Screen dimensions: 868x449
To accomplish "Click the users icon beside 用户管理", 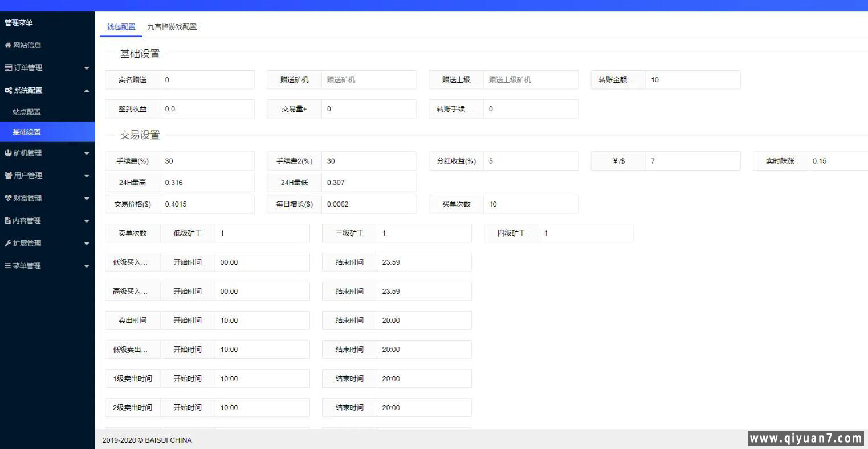I will coord(8,176).
